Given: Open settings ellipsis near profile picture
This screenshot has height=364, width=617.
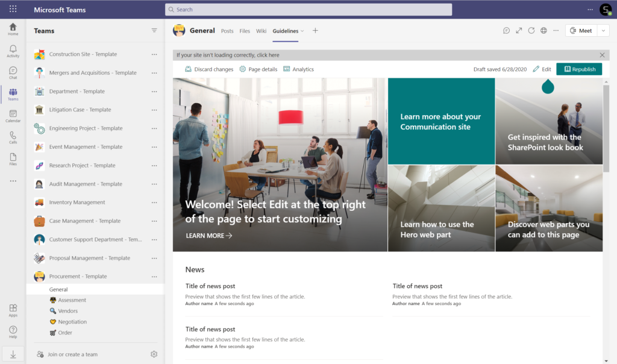Looking at the screenshot, I should pos(590,10).
